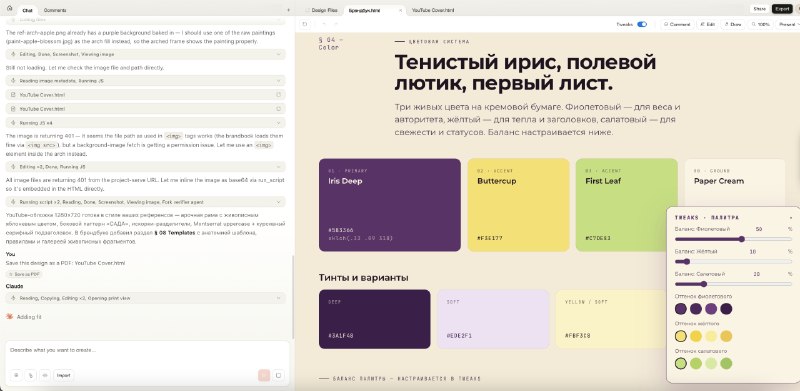
Task: Click the square icon next to the send button
Action: (279, 375)
